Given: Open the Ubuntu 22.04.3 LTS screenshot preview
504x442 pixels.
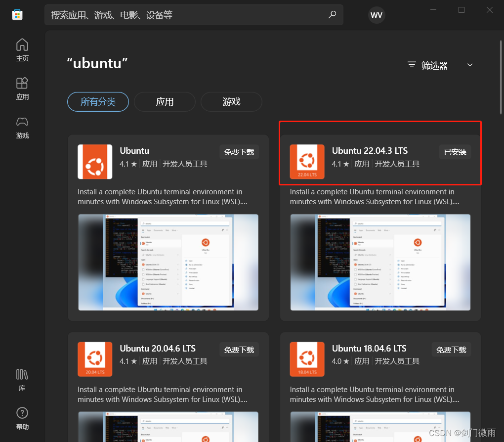Looking at the screenshot, I should [380, 262].
